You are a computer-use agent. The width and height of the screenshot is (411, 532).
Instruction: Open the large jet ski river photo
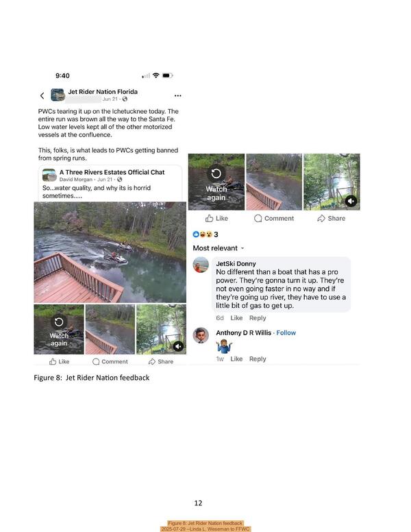pos(110,252)
